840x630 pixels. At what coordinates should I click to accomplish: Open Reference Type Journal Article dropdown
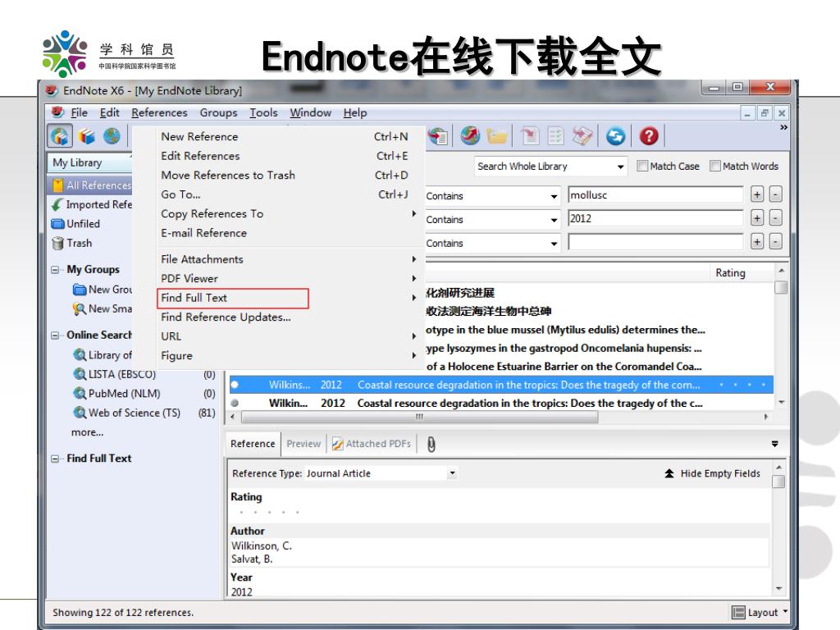point(452,473)
